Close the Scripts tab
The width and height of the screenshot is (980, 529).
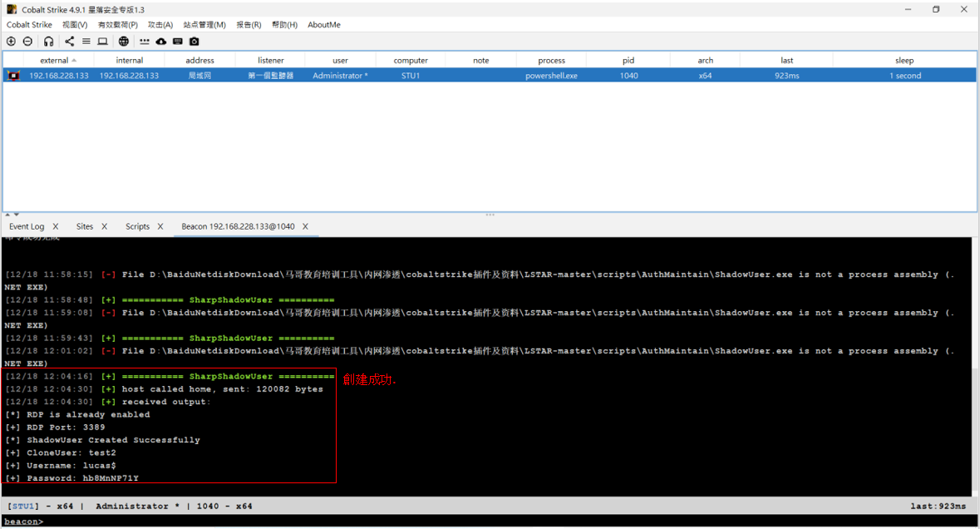pos(160,226)
